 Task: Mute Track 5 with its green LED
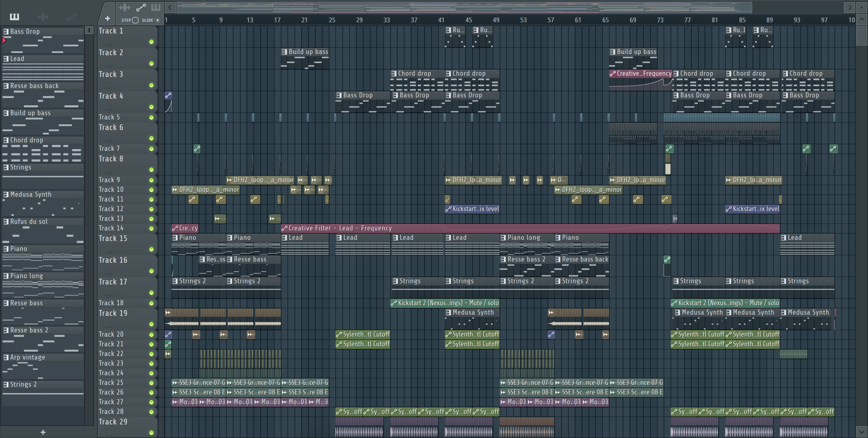(x=151, y=117)
